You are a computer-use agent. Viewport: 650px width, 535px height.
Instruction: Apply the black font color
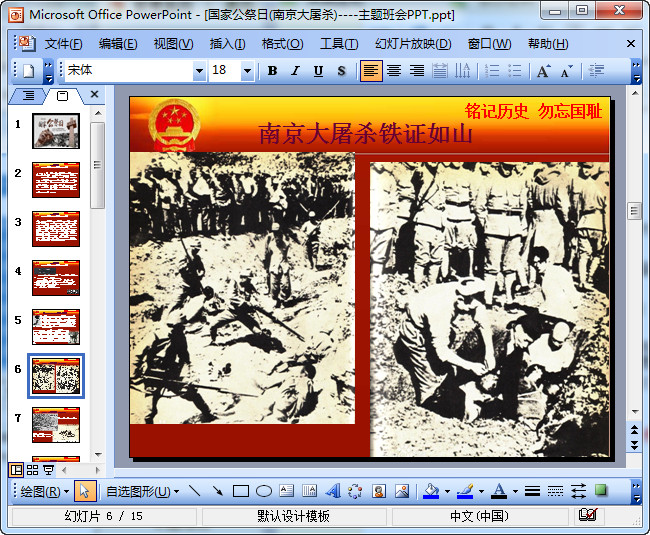499,491
